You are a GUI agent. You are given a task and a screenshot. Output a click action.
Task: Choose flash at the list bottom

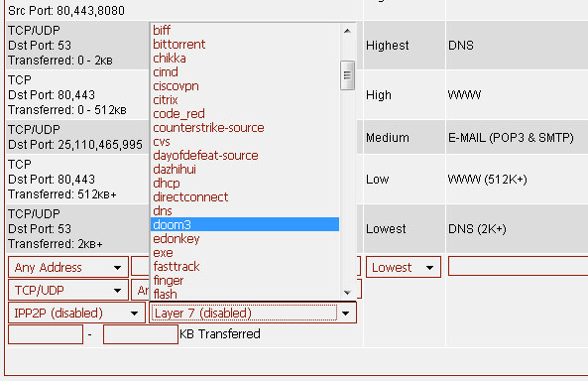(x=245, y=294)
